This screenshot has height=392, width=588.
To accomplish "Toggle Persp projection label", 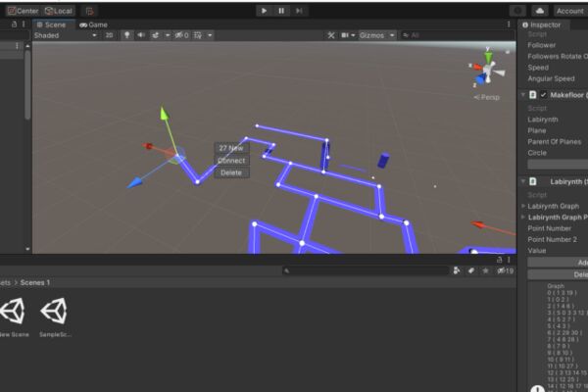I will pyautogui.click(x=486, y=98).
